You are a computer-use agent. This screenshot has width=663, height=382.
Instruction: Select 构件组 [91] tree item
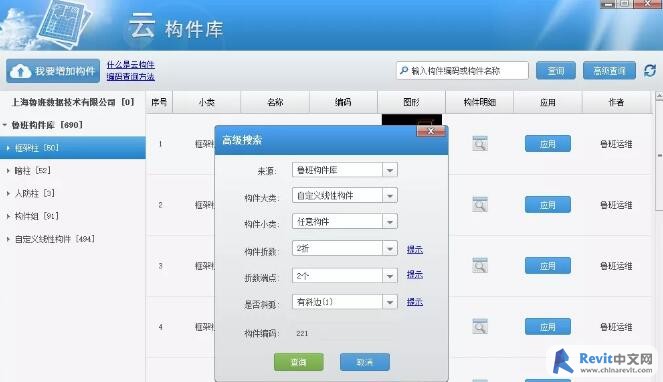(36, 216)
